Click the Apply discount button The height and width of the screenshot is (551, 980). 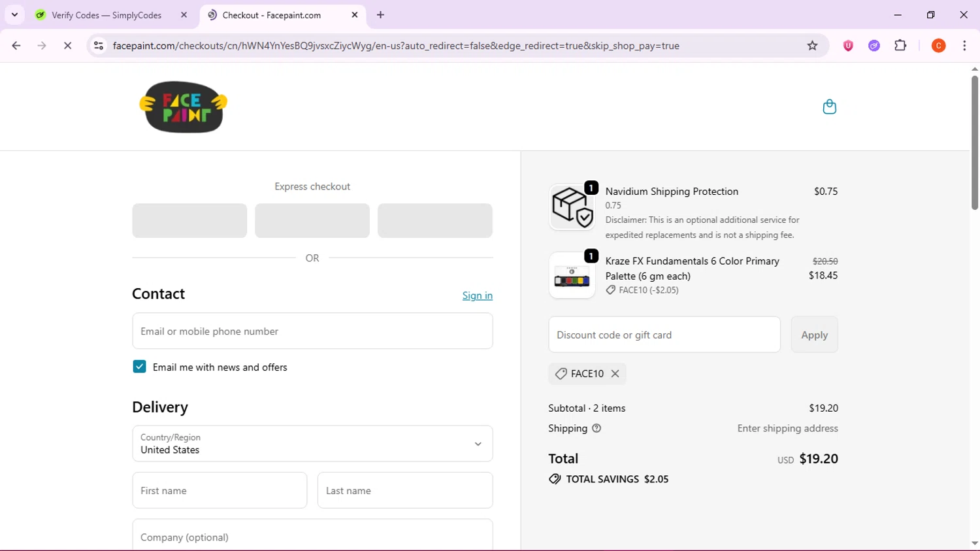pyautogui.click(x=814, y=335)
